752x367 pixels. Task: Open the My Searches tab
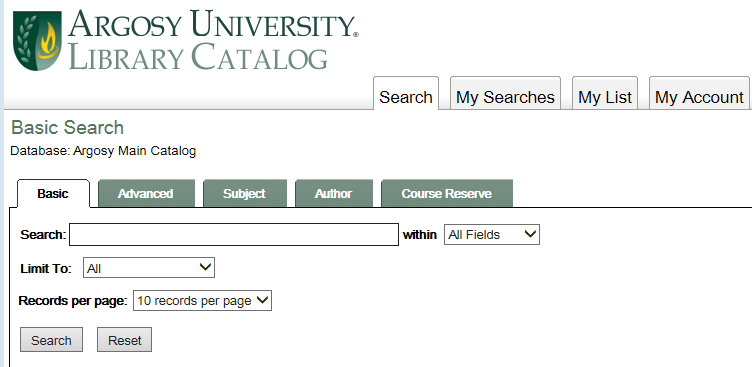point(505,94)
